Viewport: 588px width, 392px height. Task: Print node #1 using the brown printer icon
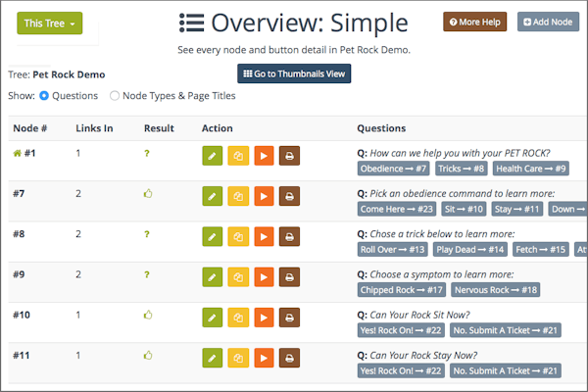coord(289,156)
